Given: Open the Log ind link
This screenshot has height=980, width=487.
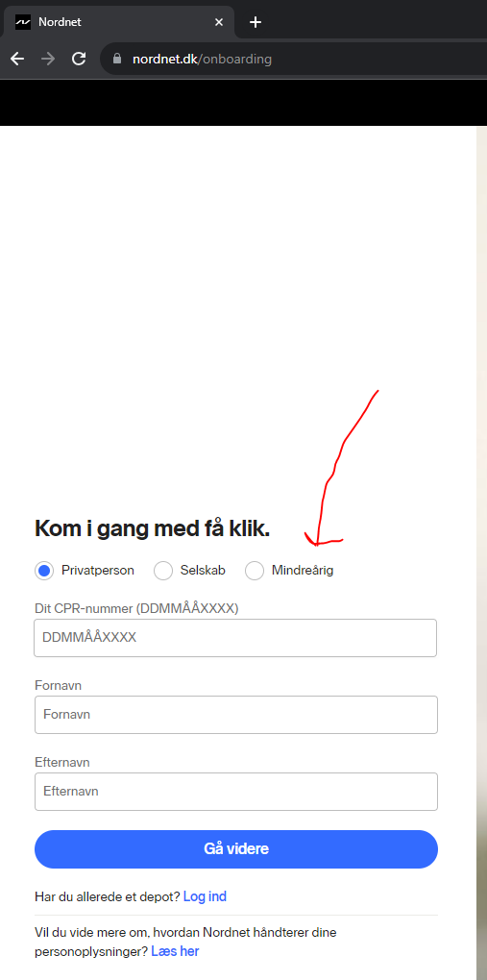Looking at the screenshot, I should [205, 896].
